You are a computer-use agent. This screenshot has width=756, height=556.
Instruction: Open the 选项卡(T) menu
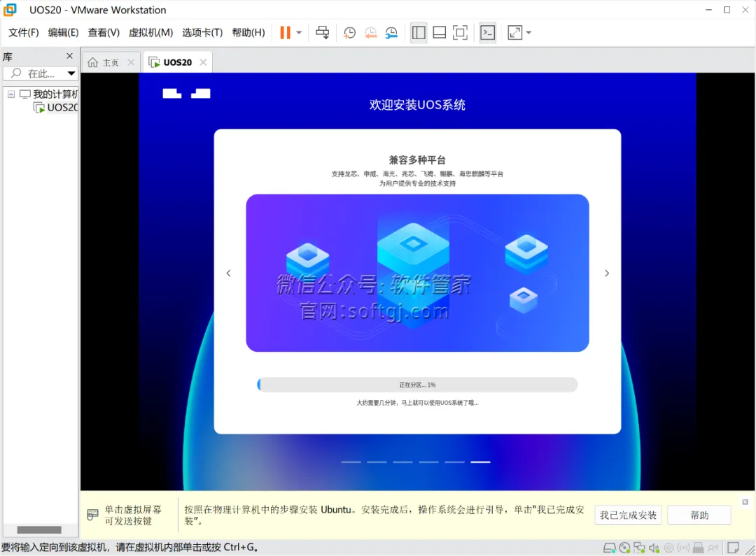[x=202, y=33]
